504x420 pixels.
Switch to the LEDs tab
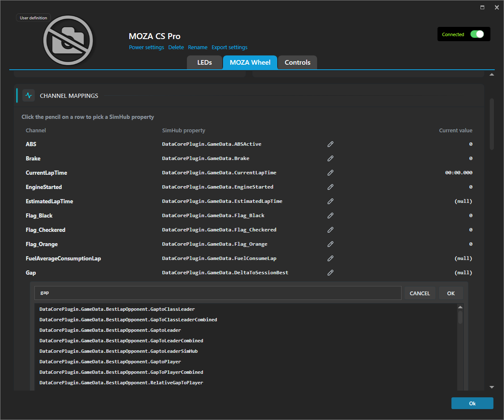(205, 63)
